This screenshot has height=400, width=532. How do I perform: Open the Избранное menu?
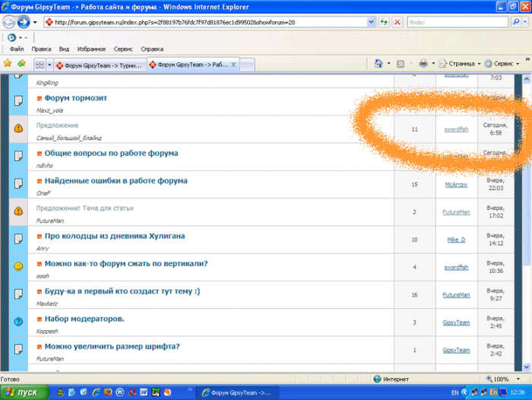coord(91,49)
